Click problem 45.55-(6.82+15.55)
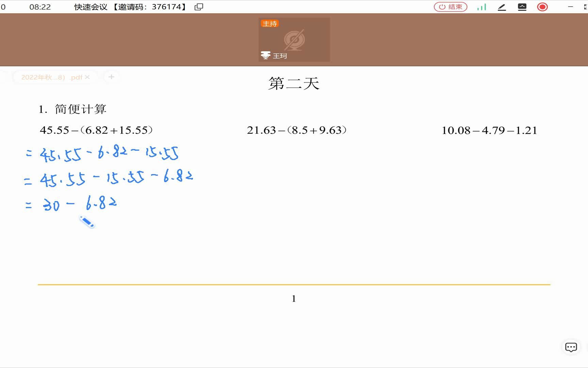This screenshot has height=368, width=588. (x=96, y=130)
